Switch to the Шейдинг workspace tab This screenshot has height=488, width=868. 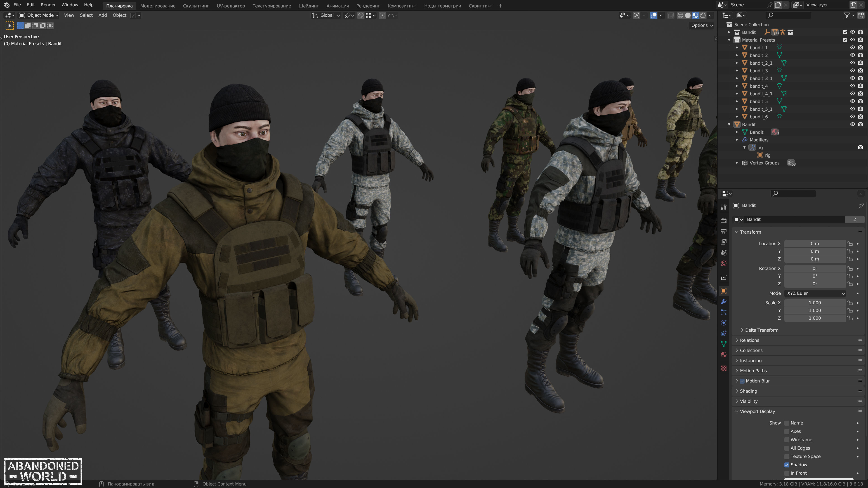coord(308,6)
